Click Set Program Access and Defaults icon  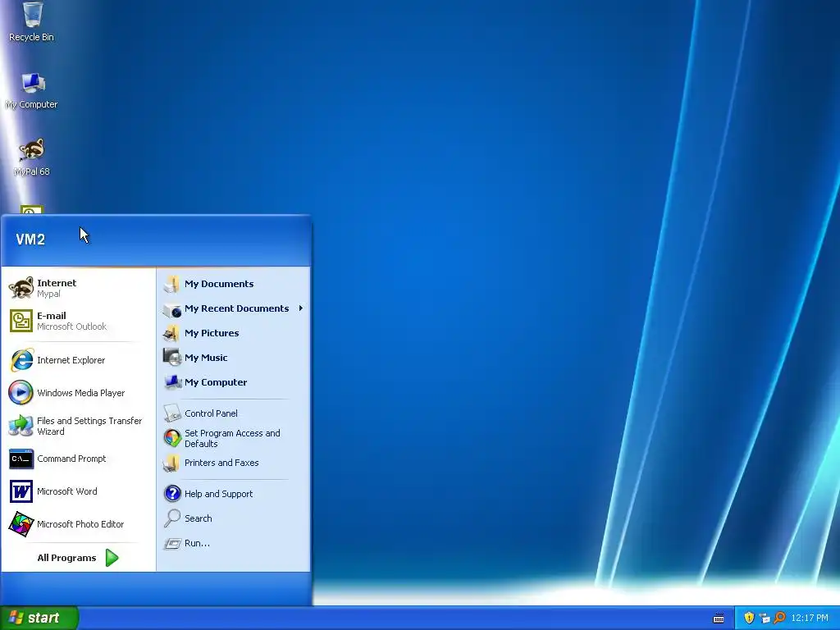pyautogui.click(x=172, y=438)
